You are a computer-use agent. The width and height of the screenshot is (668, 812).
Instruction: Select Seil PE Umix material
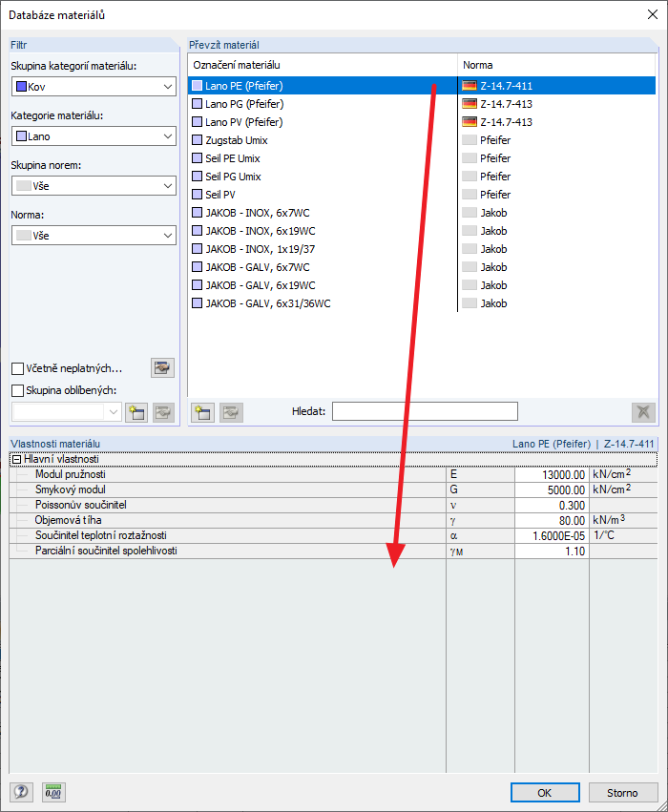click(x=233, y=158)
